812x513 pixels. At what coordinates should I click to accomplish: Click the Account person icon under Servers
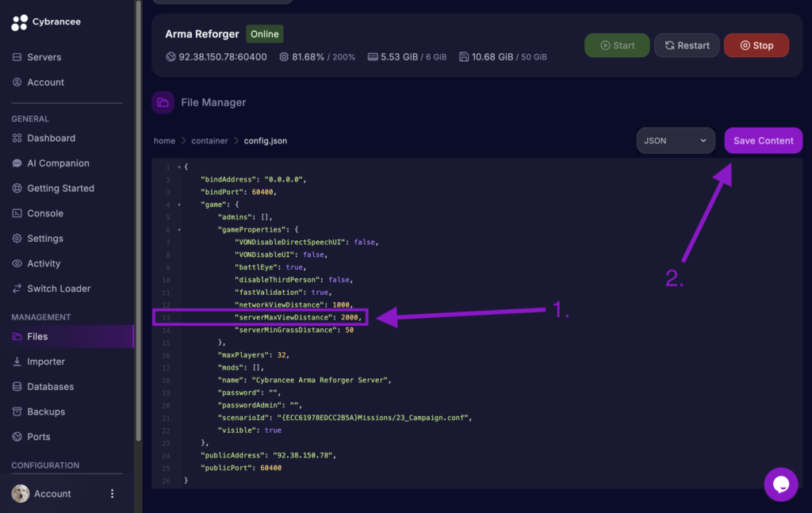pos(17,82)
